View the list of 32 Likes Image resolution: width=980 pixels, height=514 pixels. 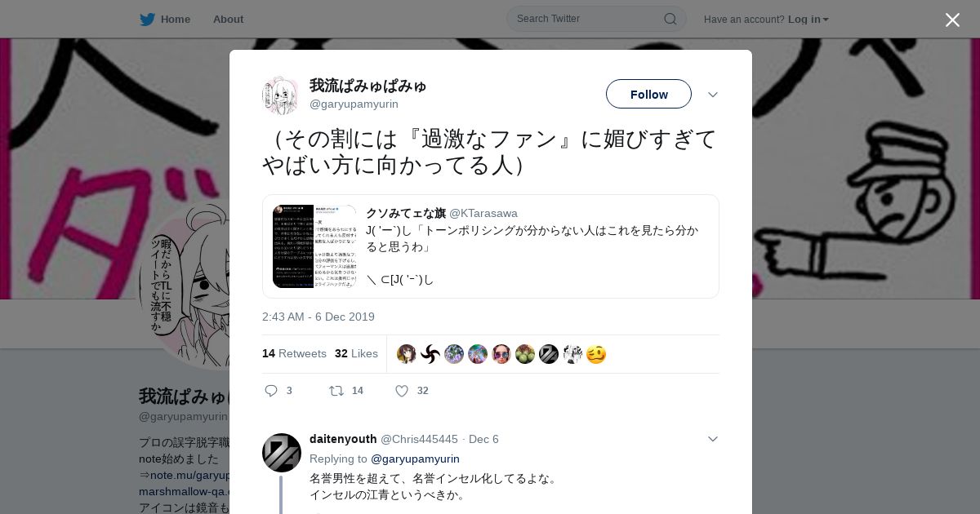[356, 353]
